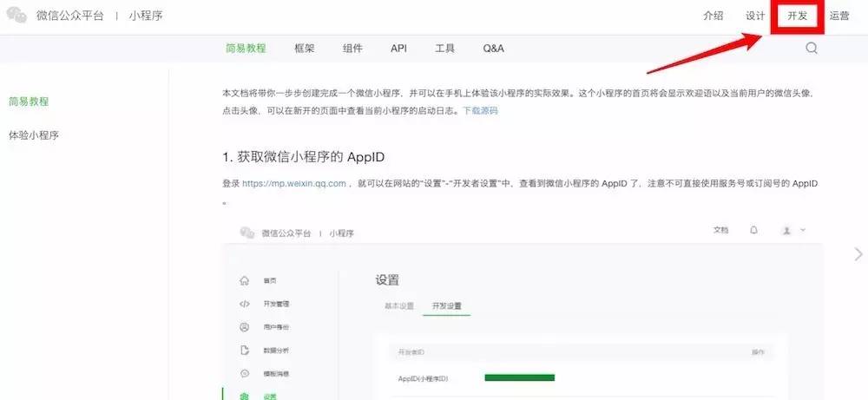The height and width of the screenshot is (400, 868).
Task: Click the home icon beside 首页
Action: (244, 280)
